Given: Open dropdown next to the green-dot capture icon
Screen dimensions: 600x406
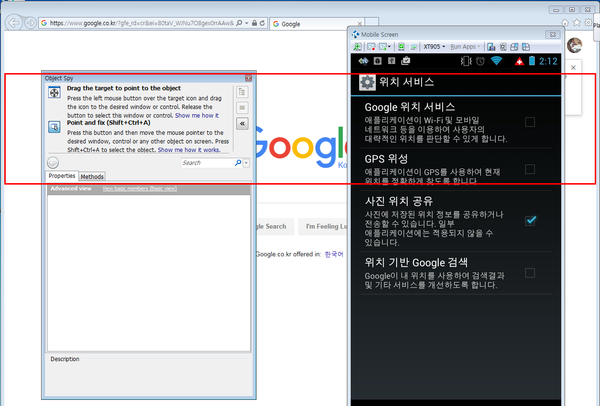Looking at the screenshot, I should [x=390, y=47].
